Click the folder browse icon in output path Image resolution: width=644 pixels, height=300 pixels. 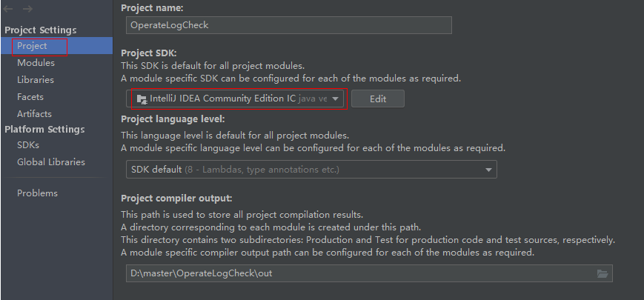[x=602, y=274]
